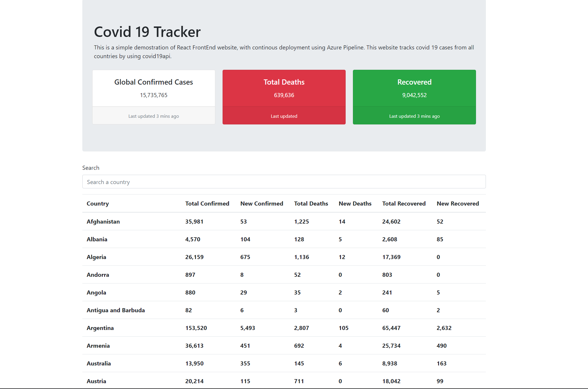This screenshot has height=389, width=588.
Task: Click Last updated footer of Deaths card
Action: tap(284, 116)
